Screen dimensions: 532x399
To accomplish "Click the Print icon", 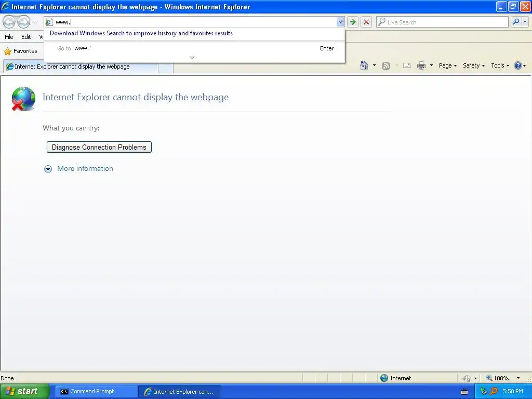I will (x=421, y=65).
